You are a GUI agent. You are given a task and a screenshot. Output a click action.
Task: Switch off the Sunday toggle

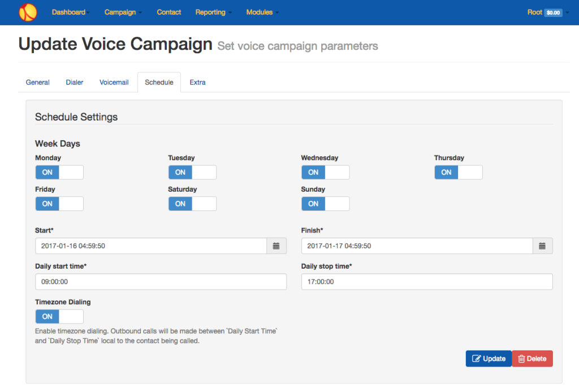coord(325,204)
